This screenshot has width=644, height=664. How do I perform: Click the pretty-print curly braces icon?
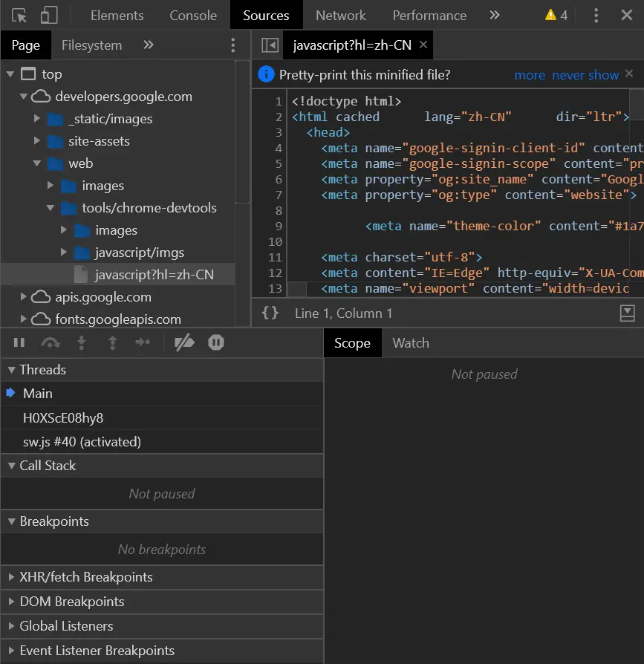(270, 313)
